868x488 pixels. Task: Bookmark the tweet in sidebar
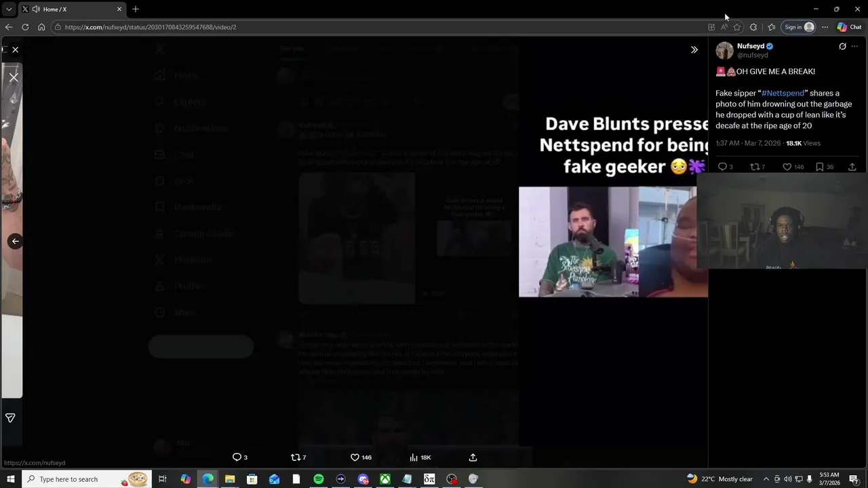tap(819, 167)
